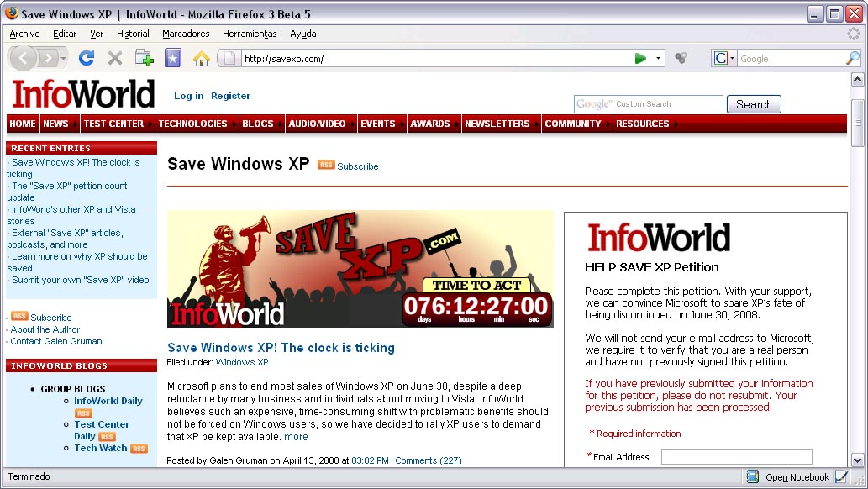This screenshot has height=489, width=868.
Task: Click the site Search button
Action: (754, 104)
